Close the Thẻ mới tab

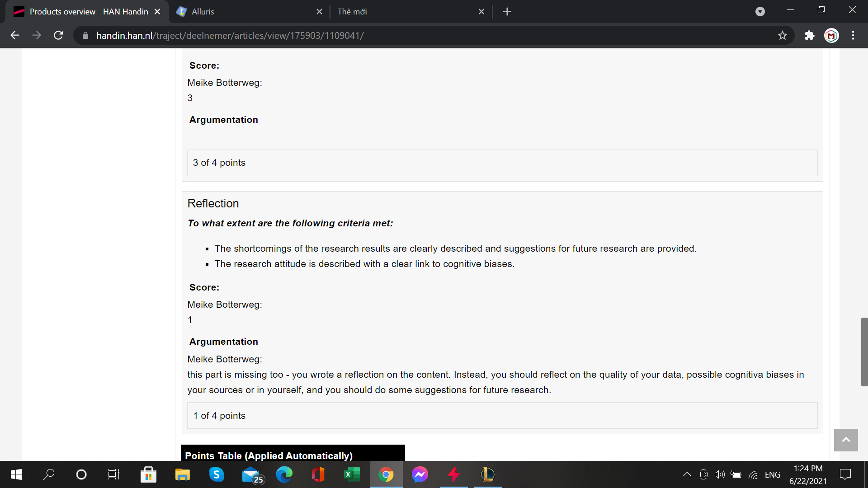click(481, 12)
